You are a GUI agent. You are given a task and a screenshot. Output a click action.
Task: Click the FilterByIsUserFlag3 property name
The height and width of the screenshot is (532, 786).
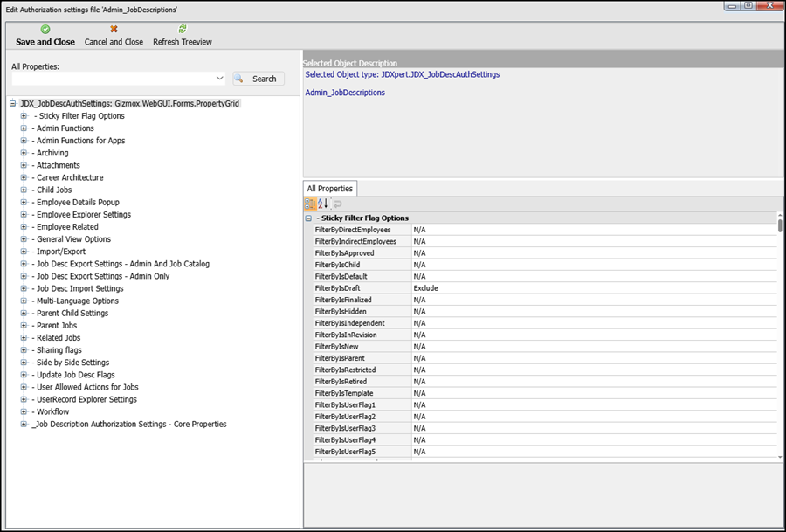click(x=345, y=428)
